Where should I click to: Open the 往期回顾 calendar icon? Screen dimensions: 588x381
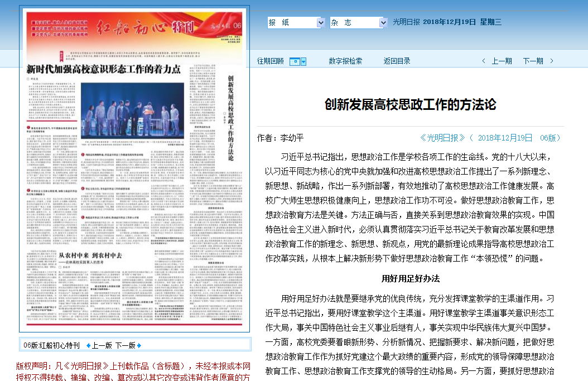295,61
